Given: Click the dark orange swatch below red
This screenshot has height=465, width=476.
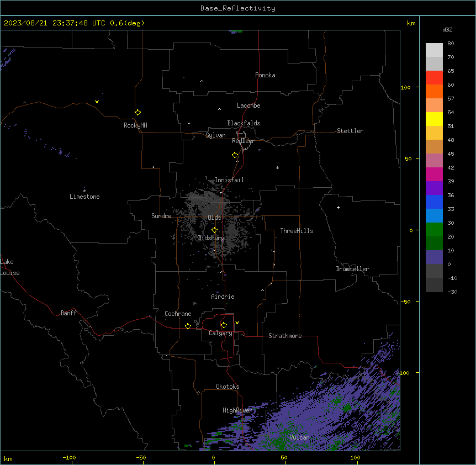Looking at the screenshot, I should pos(434,91).
